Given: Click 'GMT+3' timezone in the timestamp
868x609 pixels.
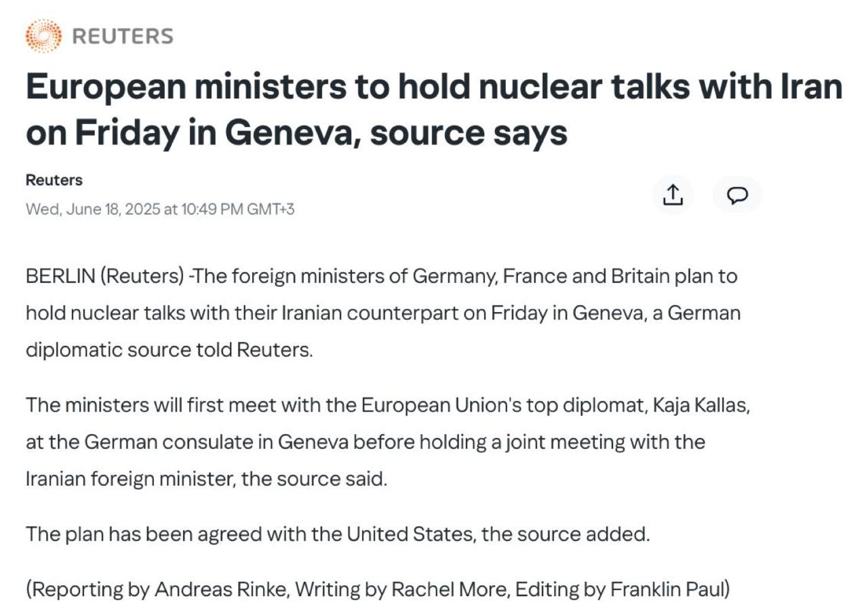Looking at the screenshot, I should coord(271,209).
